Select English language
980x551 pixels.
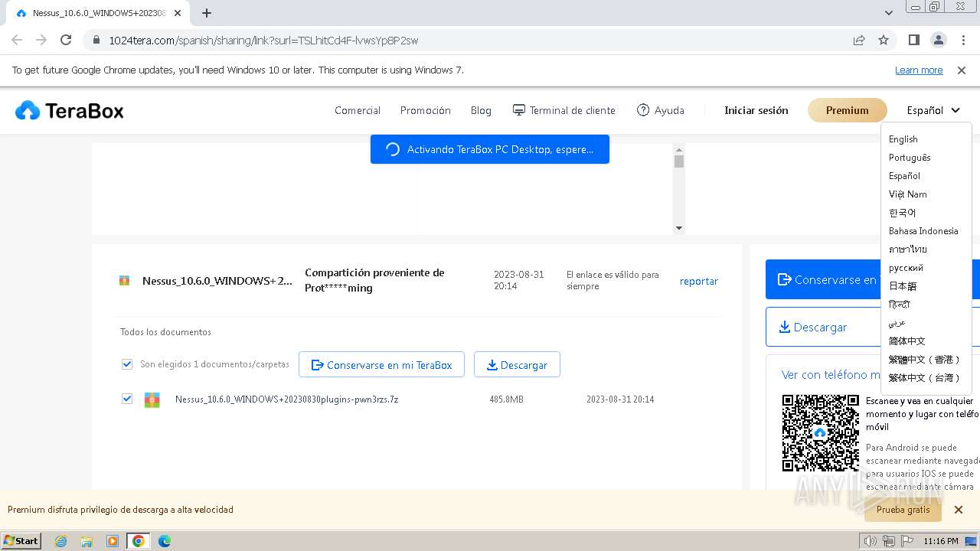[x=903, y=139]
